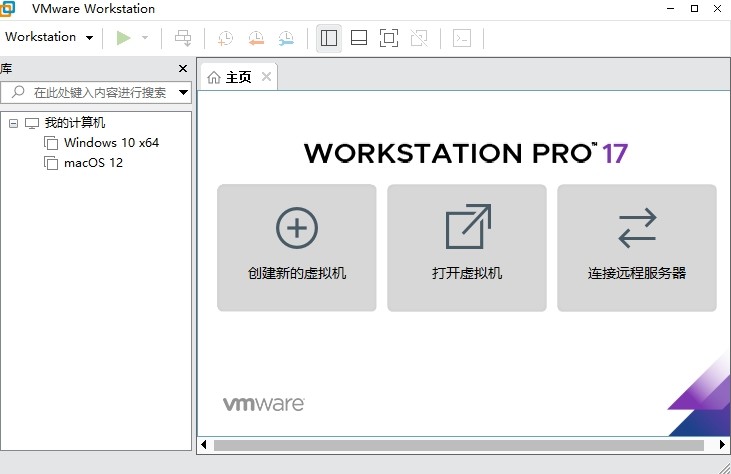
Task: Click the Take Snapshot clock icon
Action: pos(226,38)
